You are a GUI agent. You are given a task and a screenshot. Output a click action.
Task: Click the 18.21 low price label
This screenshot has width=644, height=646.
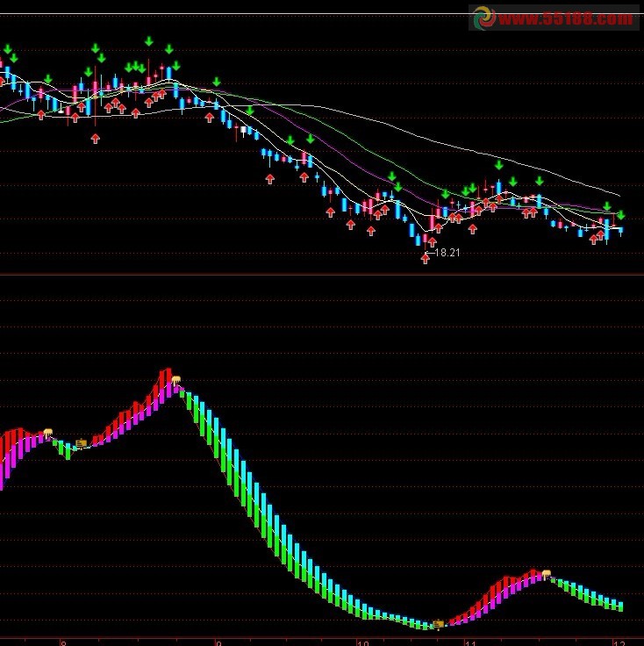point(447,252)
